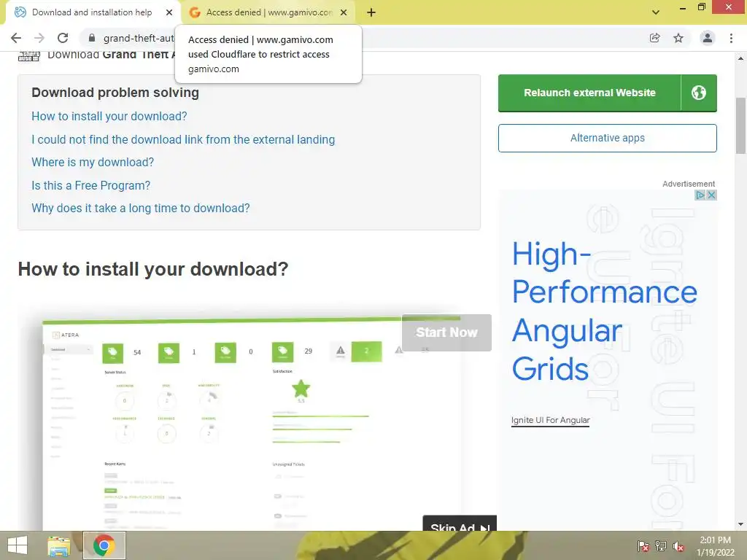Skip the video ad

click(x=460, y=524)
